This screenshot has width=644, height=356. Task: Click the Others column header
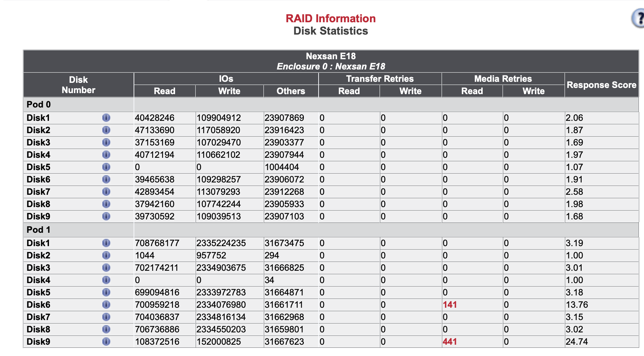coord(291,91)
